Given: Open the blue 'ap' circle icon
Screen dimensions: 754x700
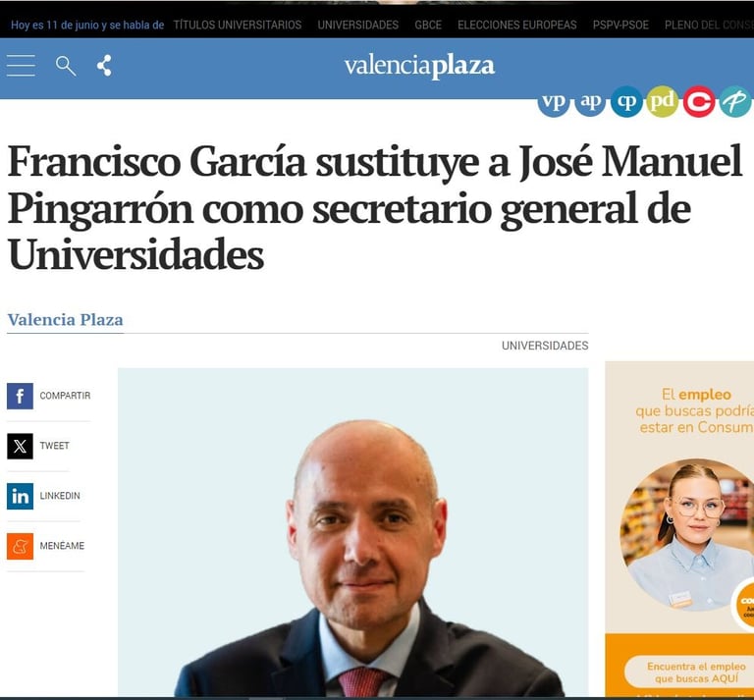Looking at the screenshot, I should [x=590, y=102].
